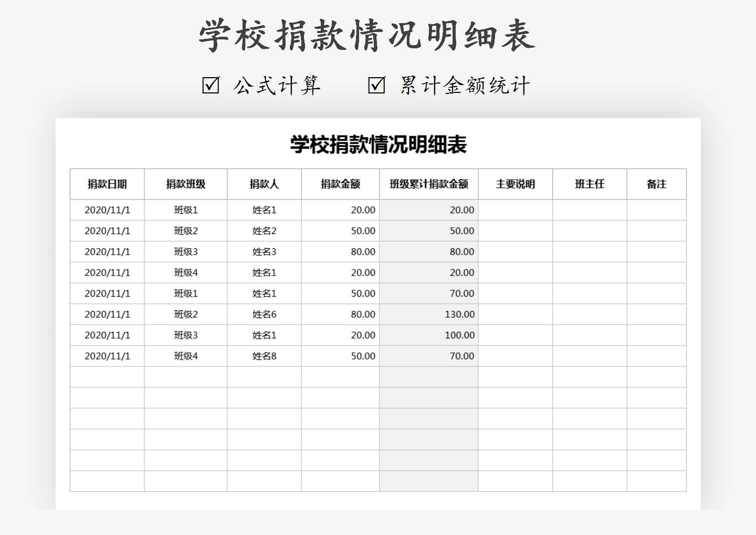The width and height of the screenshot is (756, 535).
Task: Select the 姓名2 donor cell
Action: (x=264, y=230)
